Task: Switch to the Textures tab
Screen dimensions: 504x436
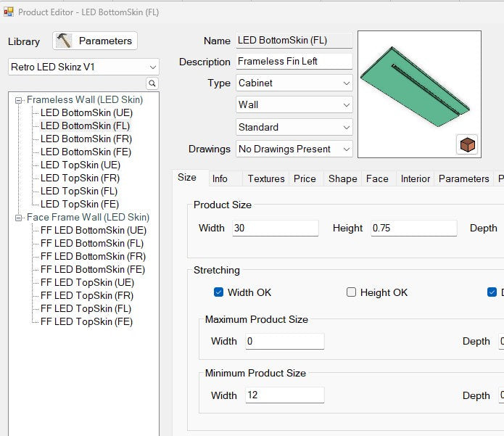Action: point(265,178)
